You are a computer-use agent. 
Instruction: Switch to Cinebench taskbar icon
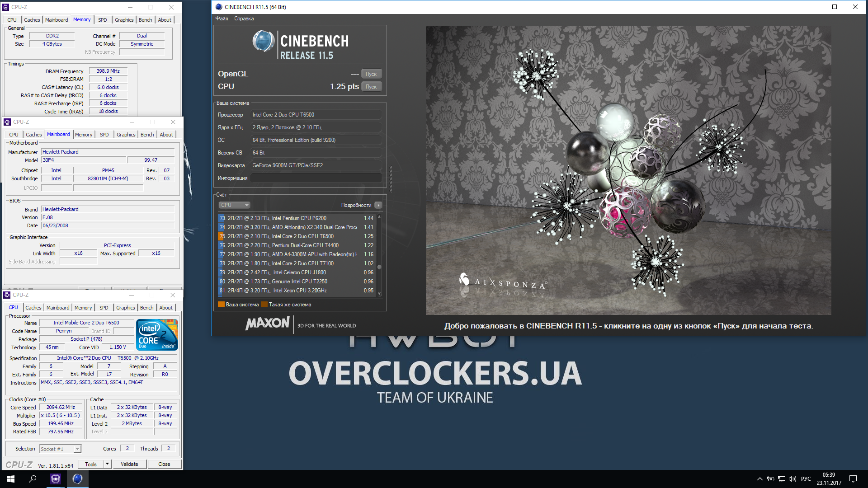click(77, 479)
